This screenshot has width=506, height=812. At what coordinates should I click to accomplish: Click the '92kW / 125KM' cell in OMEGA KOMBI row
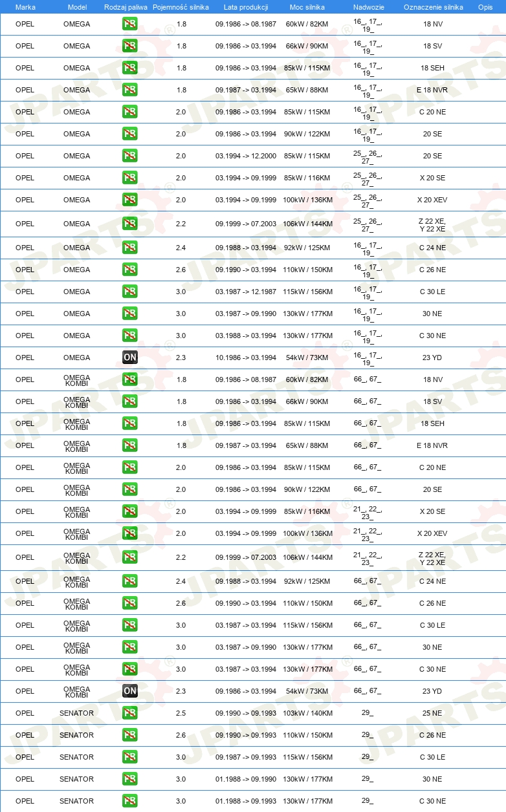(x=307, y=581)
